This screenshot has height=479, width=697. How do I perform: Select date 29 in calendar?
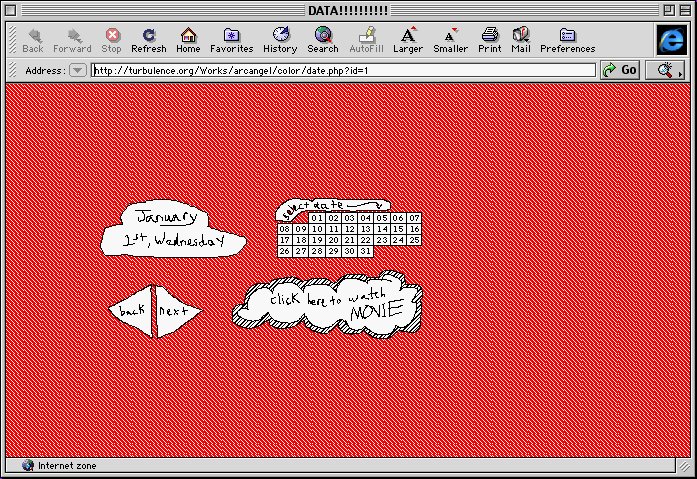click(333, 251)
